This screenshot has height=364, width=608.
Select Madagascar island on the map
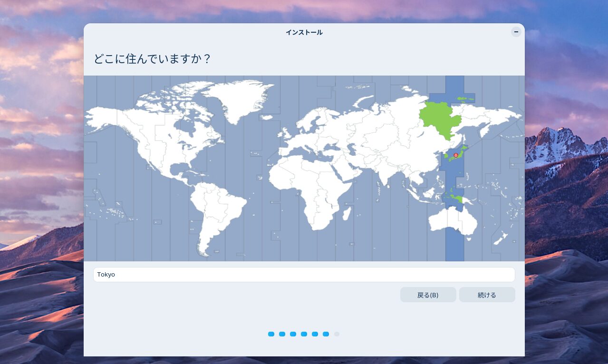(347, 212)
